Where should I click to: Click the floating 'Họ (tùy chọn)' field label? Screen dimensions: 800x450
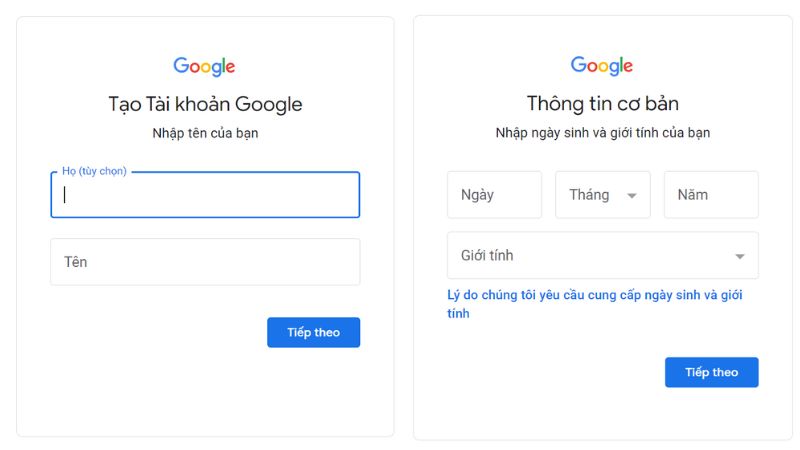coord(94,171)
